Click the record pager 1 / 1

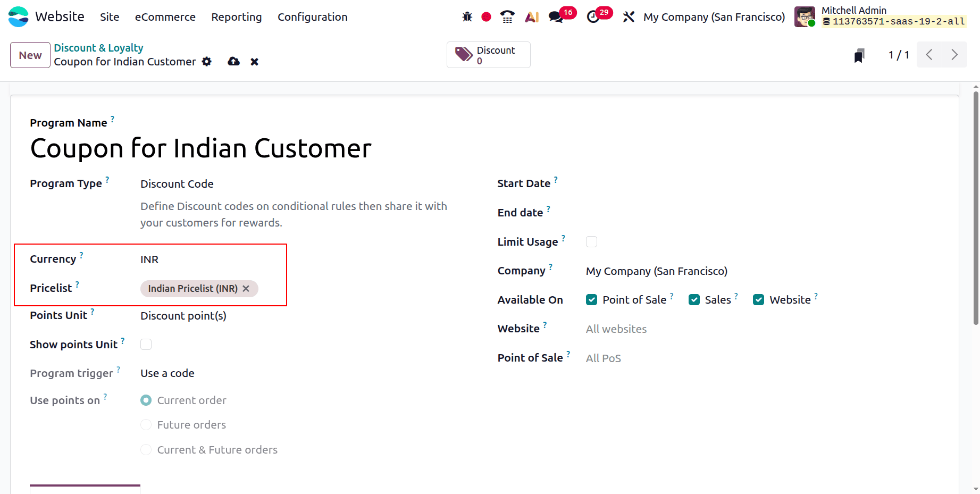click(x=899, y=55)
